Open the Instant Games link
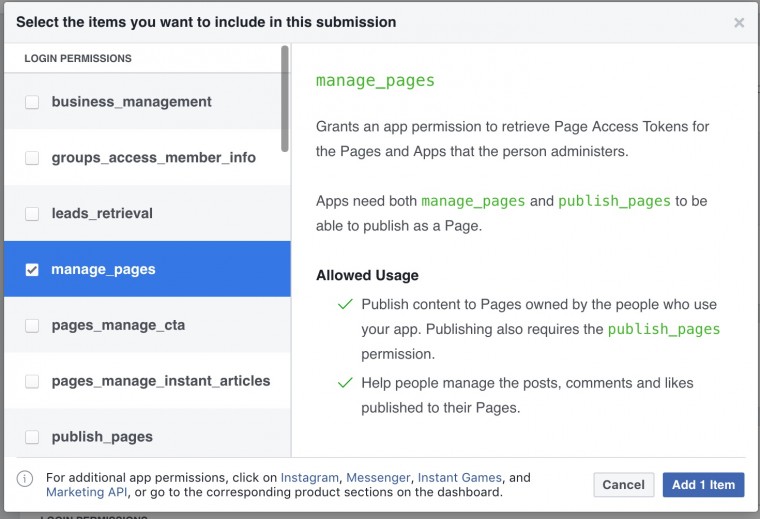This screenshot has width=760, height=519. [460, 478]
